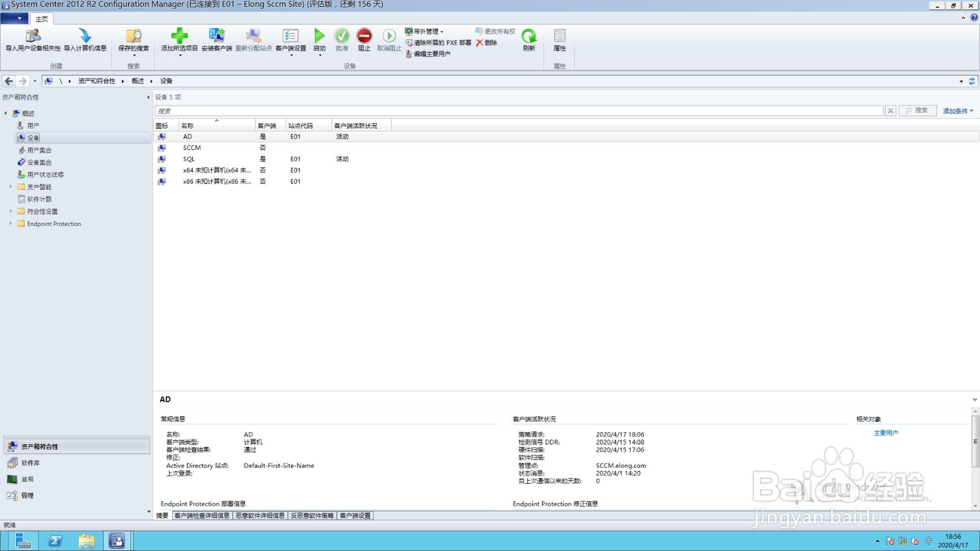The height and width of the screenshot is (551, 980).
Task: Select the Device Collections (设备集合) tree item
Action: (39, 162)
